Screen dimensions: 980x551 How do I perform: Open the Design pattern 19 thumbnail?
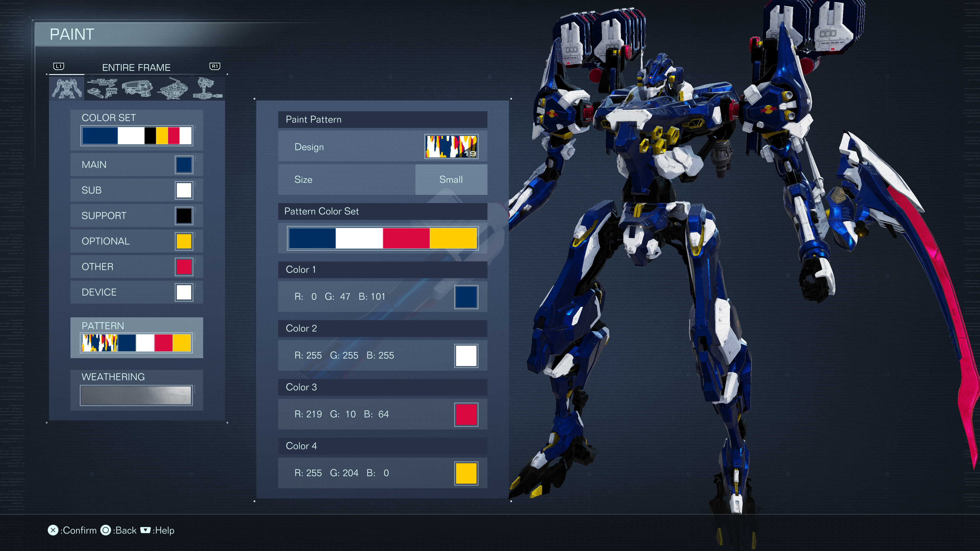click(451, 147)
